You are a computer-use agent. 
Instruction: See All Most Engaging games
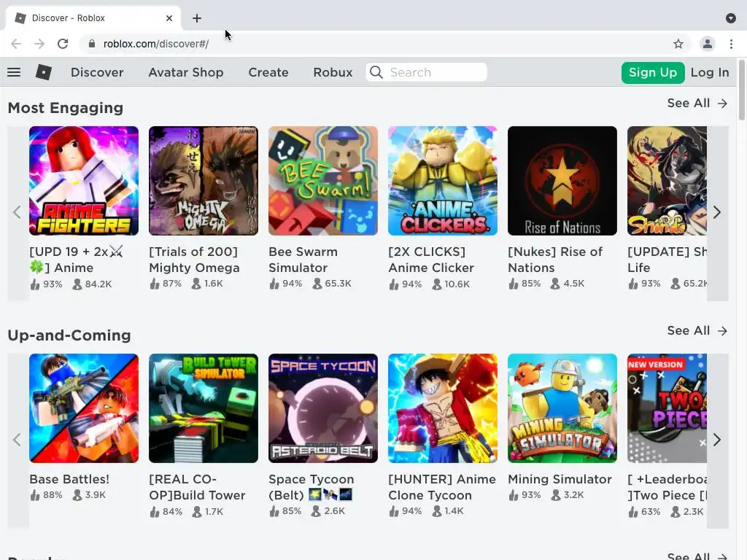[x=697, y=104]
